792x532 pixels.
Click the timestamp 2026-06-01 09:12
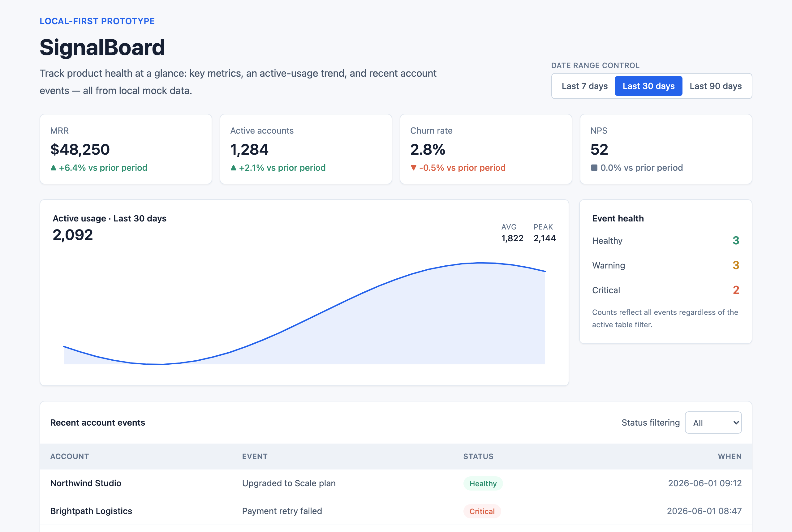(705, 483)
